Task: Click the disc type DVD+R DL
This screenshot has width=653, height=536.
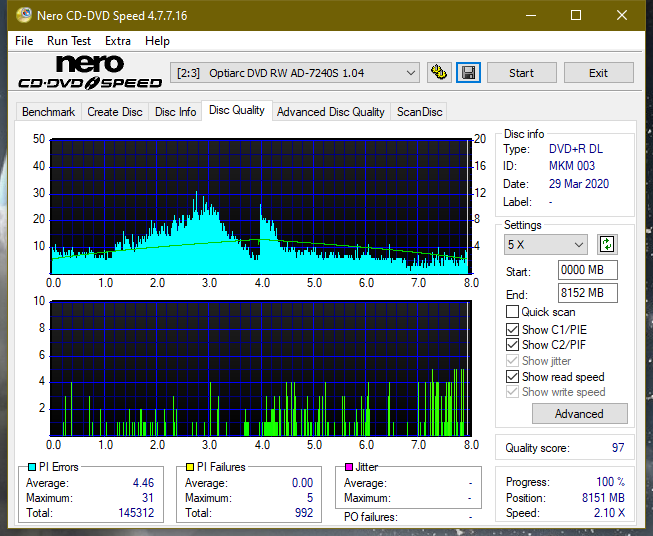Action: [576, 149]
